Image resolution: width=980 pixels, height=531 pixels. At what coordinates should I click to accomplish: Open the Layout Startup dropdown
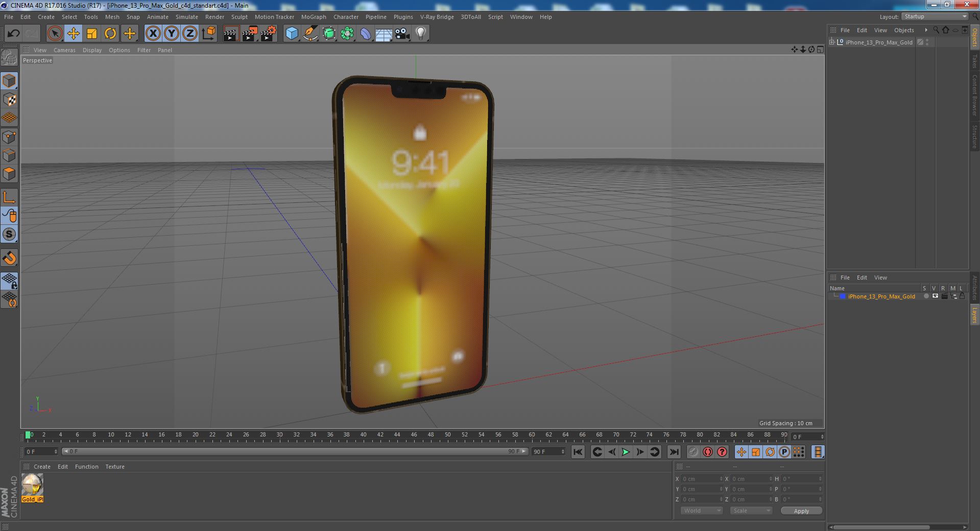pyautogui.click(x=935, y=17)
